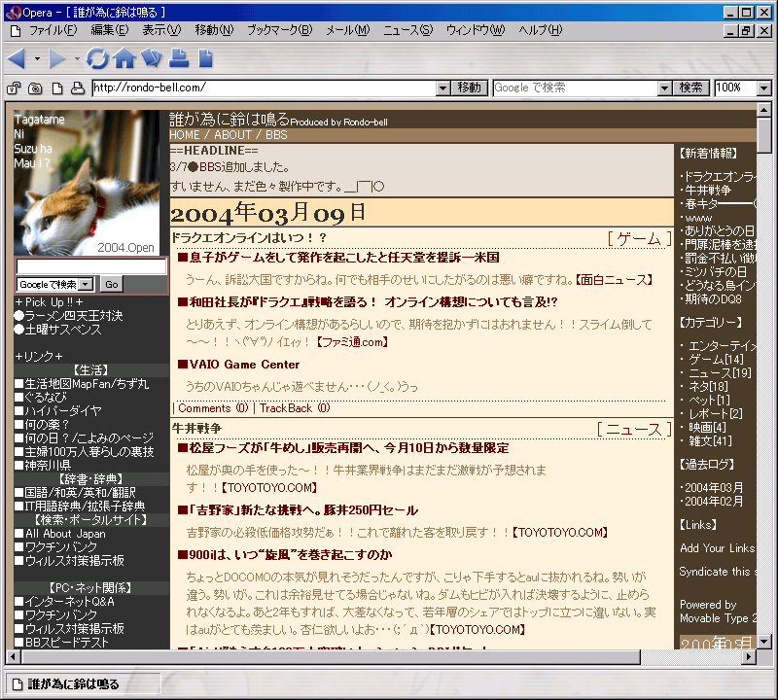
Task: Go to the Home page icon
Action: (124, 58)
